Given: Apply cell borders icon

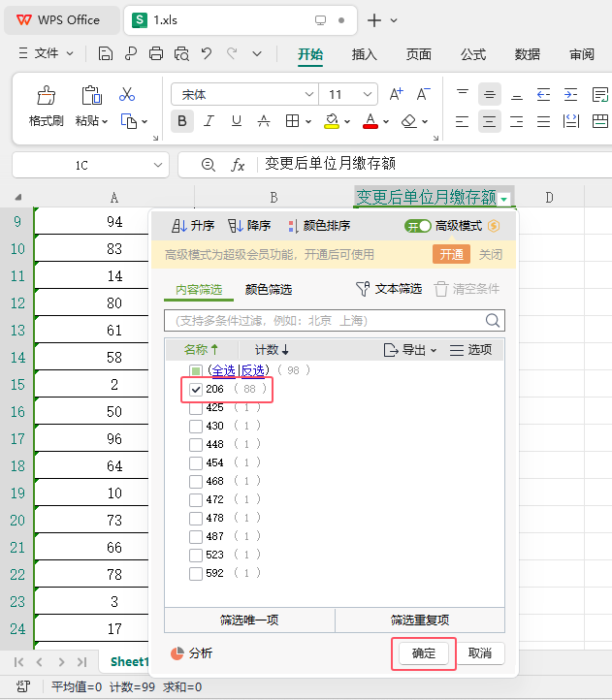Looking at the screenshot, I should 292,121.
